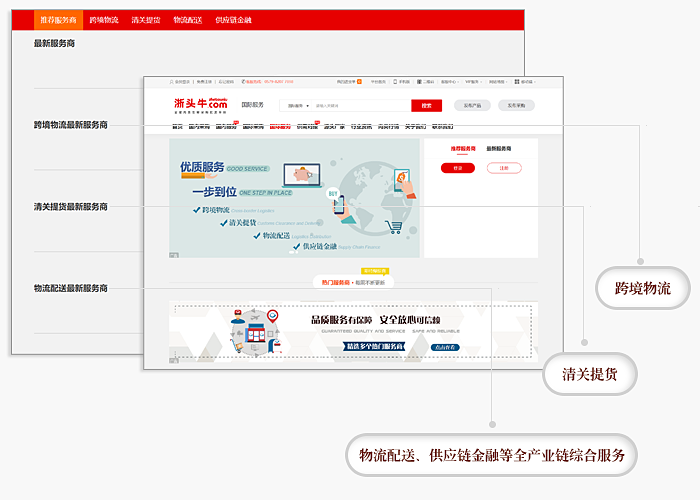Click inside the keyword search field
Viewport: 700px width, 500px height.
(x=360, y=105)
